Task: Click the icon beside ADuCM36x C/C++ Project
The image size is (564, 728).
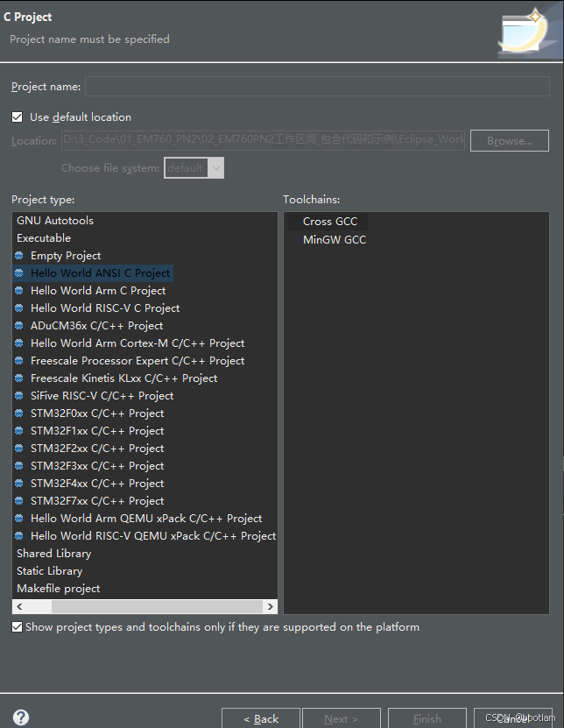Action: [19, 326]
